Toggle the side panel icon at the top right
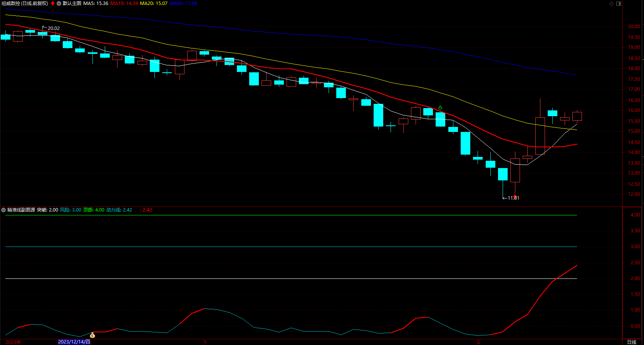This screenshot has height=345, width=644. click(619, 3)
